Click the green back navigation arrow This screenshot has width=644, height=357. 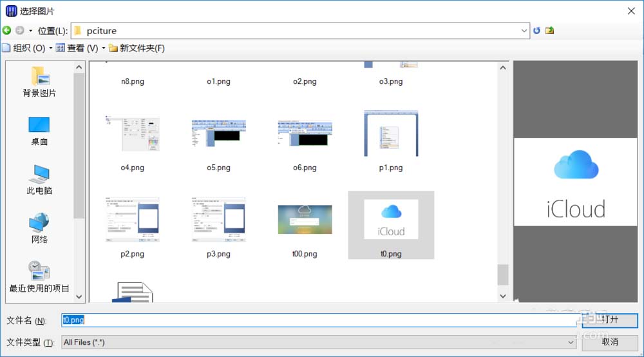tap(6, 30)
